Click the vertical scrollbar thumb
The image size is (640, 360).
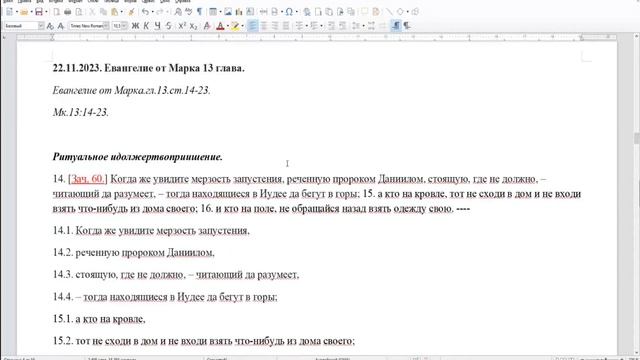coord(636,138)
